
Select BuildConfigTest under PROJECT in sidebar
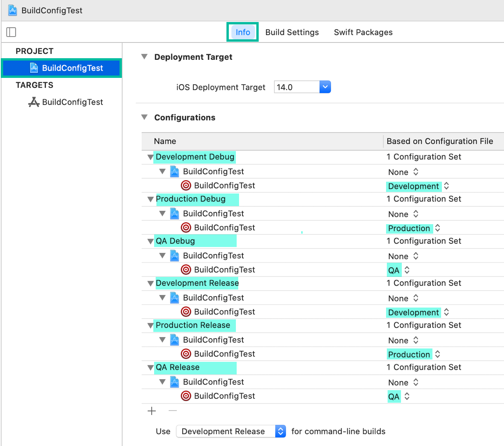(x=72, y=68)
